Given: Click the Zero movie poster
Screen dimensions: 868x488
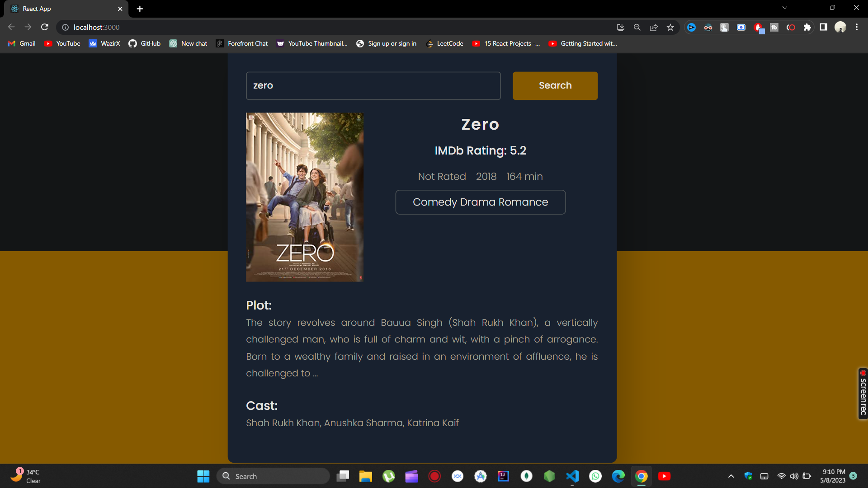Looking at the screenshot, I should pos(304,197).
